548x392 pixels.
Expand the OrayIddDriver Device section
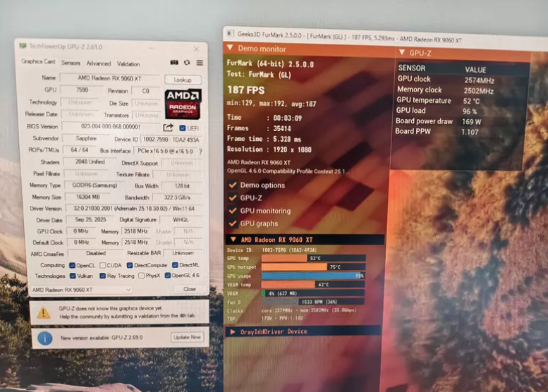[233, 331]
